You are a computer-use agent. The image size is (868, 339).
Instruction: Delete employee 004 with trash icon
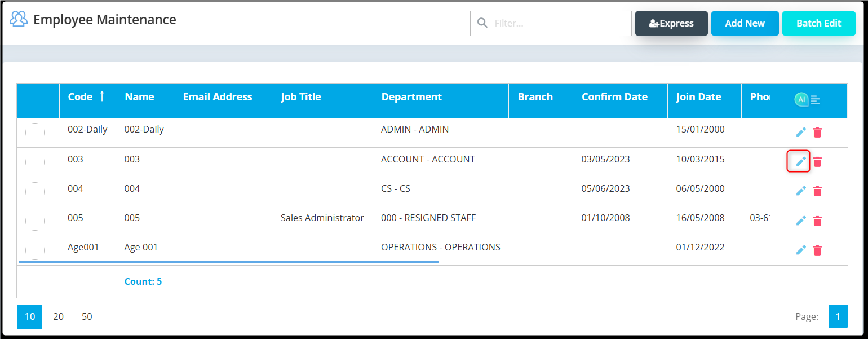[x=817, y=191]
